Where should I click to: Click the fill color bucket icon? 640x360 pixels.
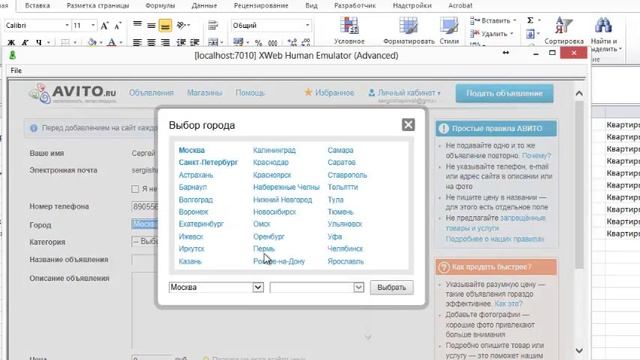(x=92, y=42)
